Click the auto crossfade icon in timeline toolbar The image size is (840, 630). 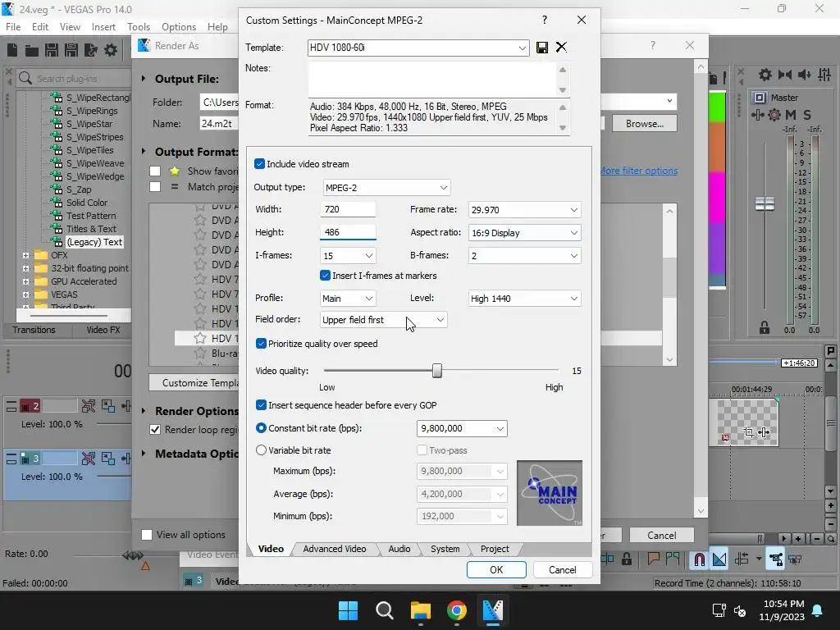719,559
